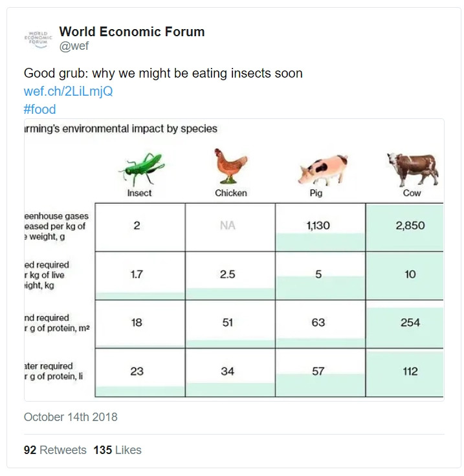The image size is (464, 476).
Task: Click the chicken NA cell
Action: (230, 226)
